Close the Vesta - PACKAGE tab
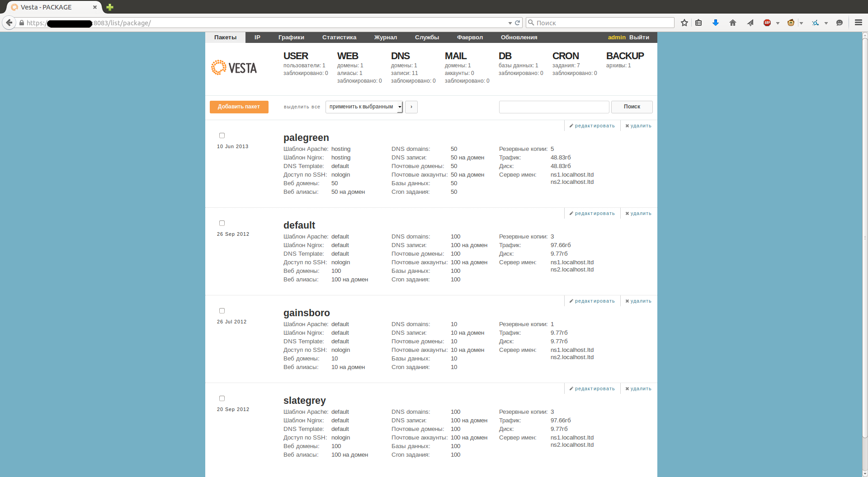Screen dimensions: 868x477 pyautogui.click(x=95, y=7)
